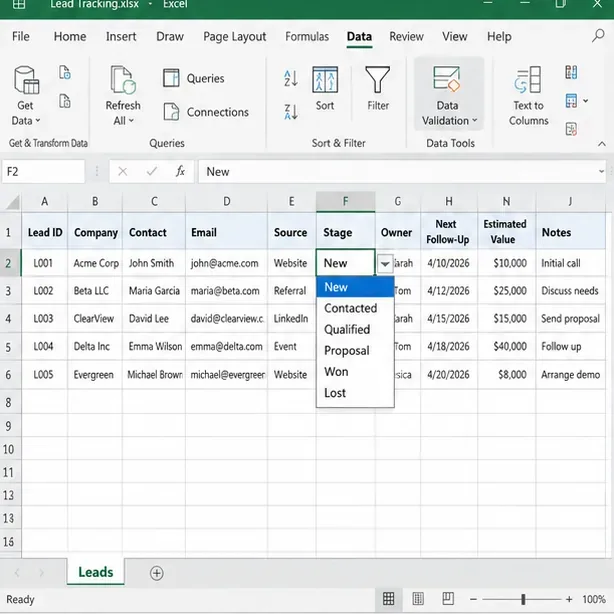Click the 100% zoom level

(594, 599)
